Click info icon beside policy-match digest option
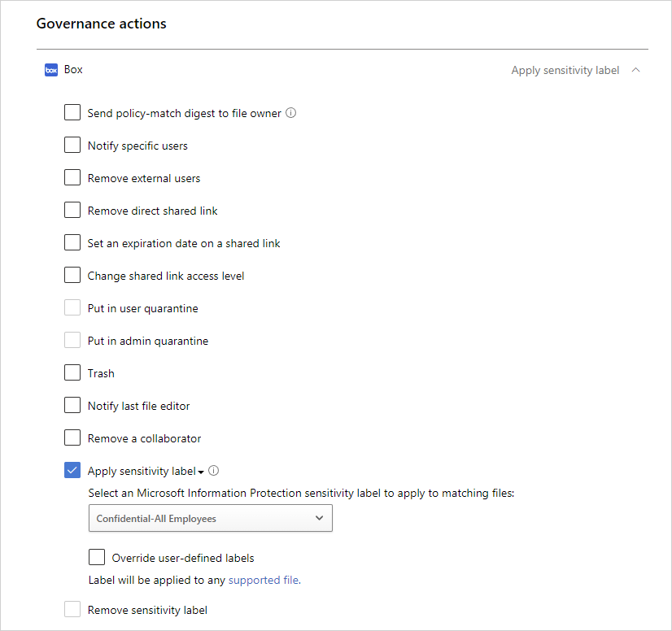Screen dimensions: 672x631 click(x=291, y=113)
